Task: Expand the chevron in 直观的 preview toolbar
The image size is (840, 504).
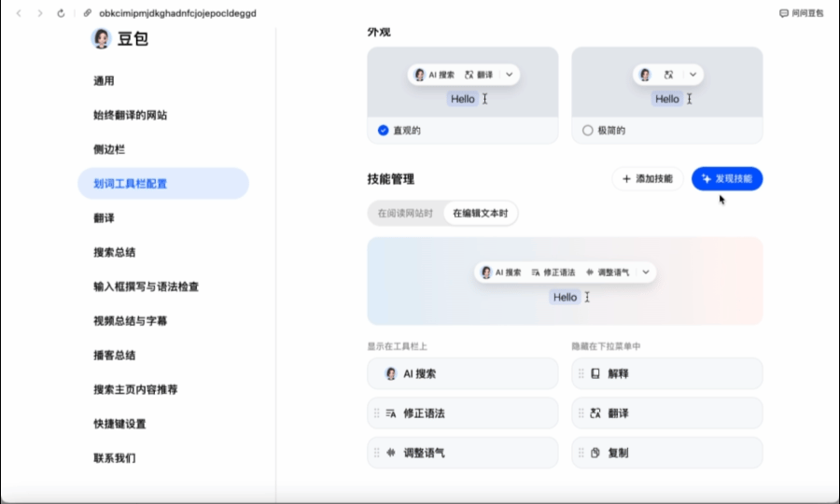Action: (x=510, y=75)
